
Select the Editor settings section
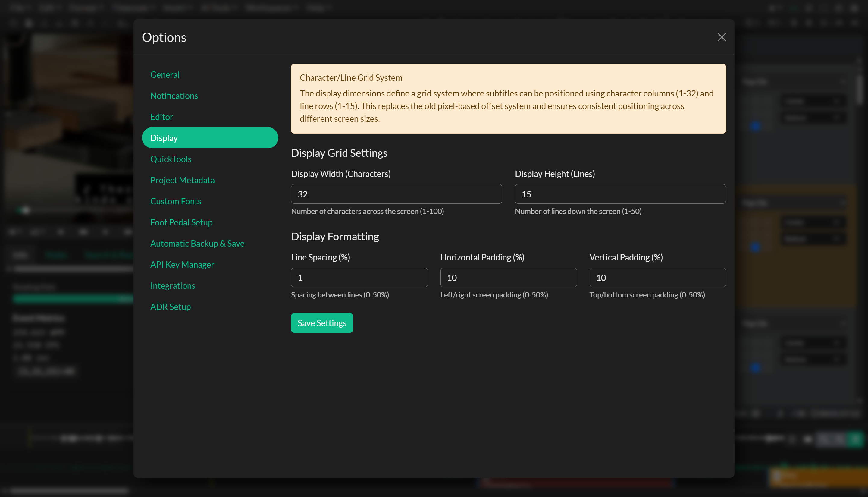[x=161, y=117]
